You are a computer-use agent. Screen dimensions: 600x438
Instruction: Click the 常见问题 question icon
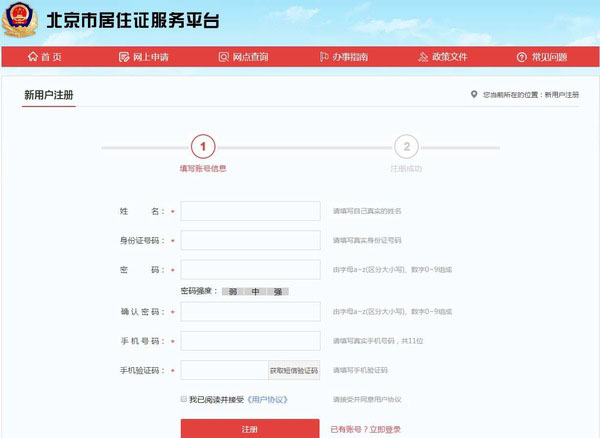tap(524, 57)
